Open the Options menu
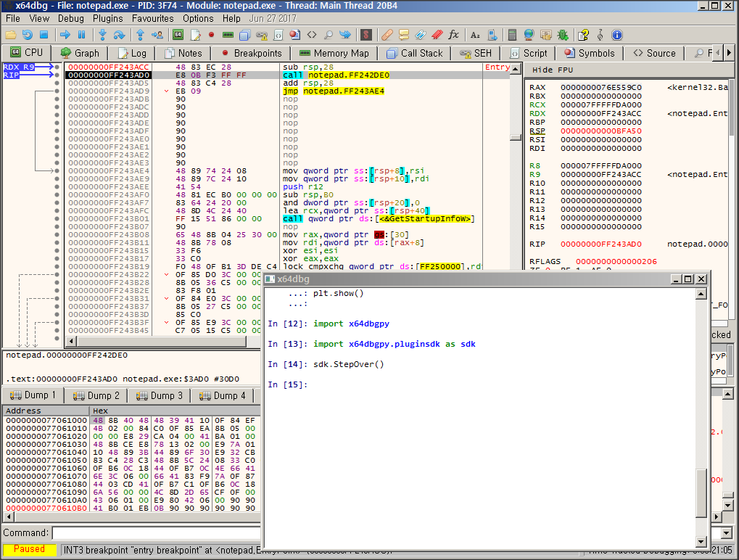Viewport: 739px width, 560px height. [x=198, y=18]
